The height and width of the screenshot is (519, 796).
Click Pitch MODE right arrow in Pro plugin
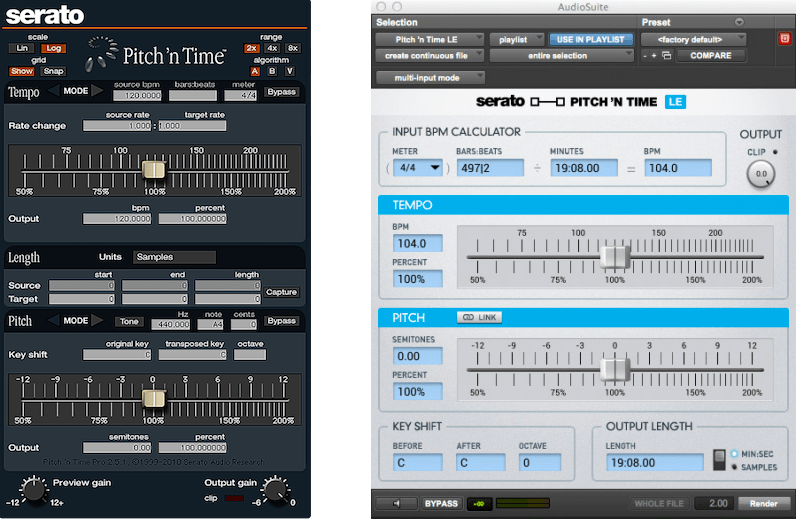[97, 321]
